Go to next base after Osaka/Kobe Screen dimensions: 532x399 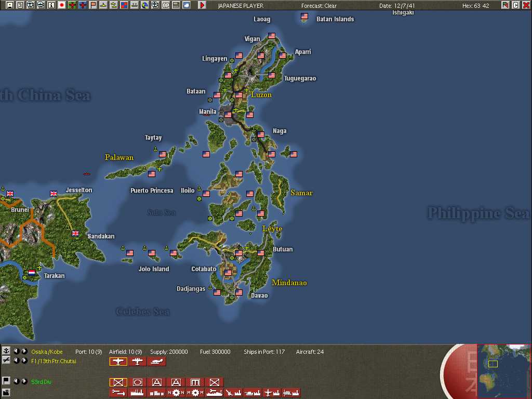pos(24,351)
